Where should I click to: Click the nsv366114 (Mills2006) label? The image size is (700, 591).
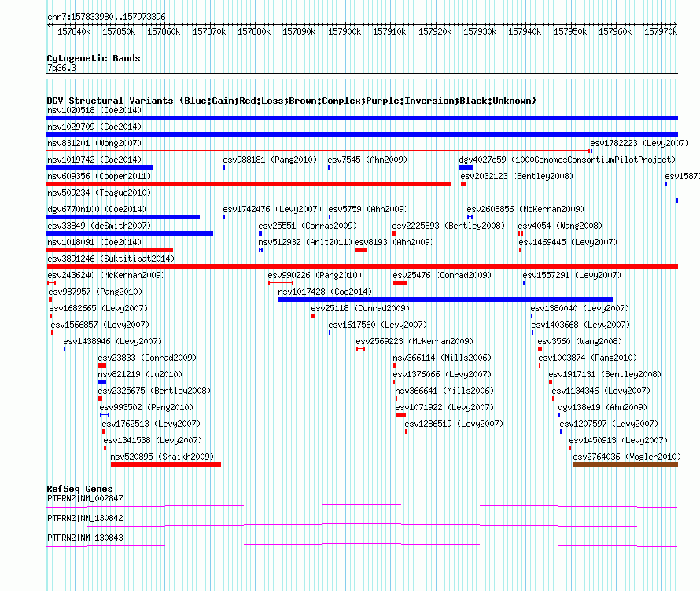pyautogui.click(x=442, y=358)
